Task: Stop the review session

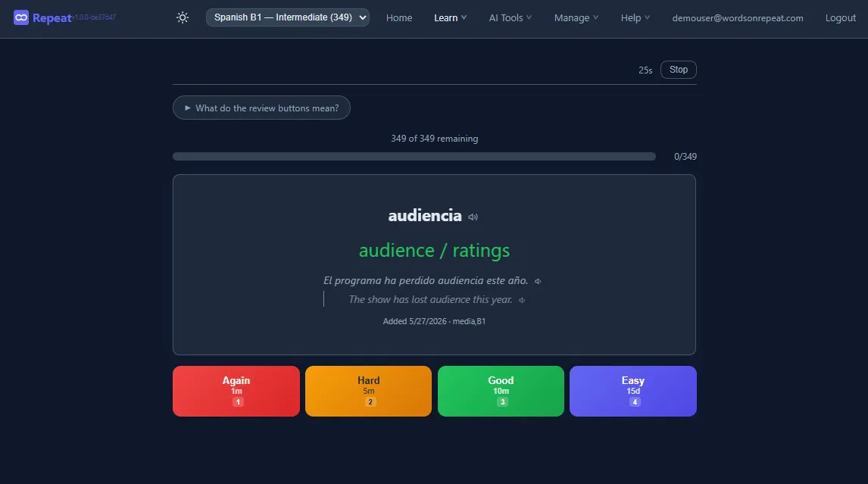Action: pyautogui.click(x=678, y=70)
